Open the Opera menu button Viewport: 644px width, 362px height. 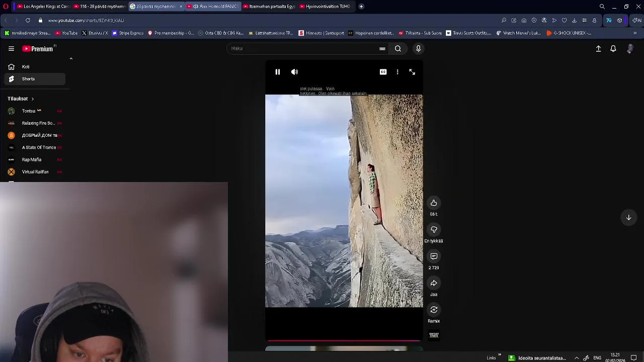tap(5, 7)
